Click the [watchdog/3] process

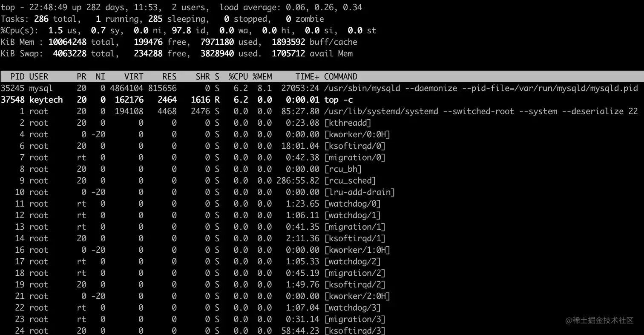352,307
